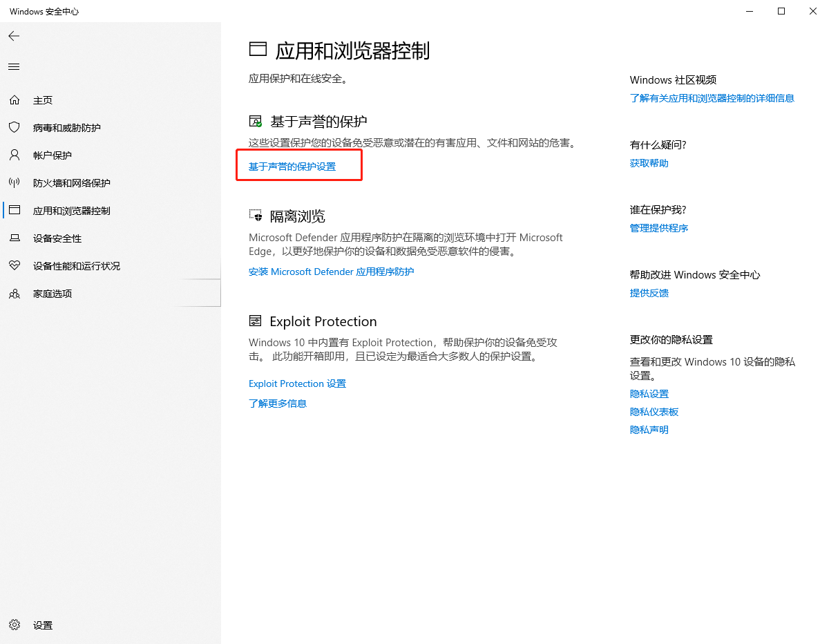The image size is (829, 644).
Task: Open 设置 at sidebar bottom
Action: [x=43, y=625]
